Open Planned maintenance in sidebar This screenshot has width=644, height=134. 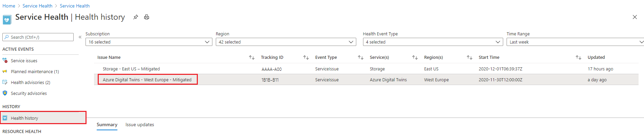(x=35, y=71)
